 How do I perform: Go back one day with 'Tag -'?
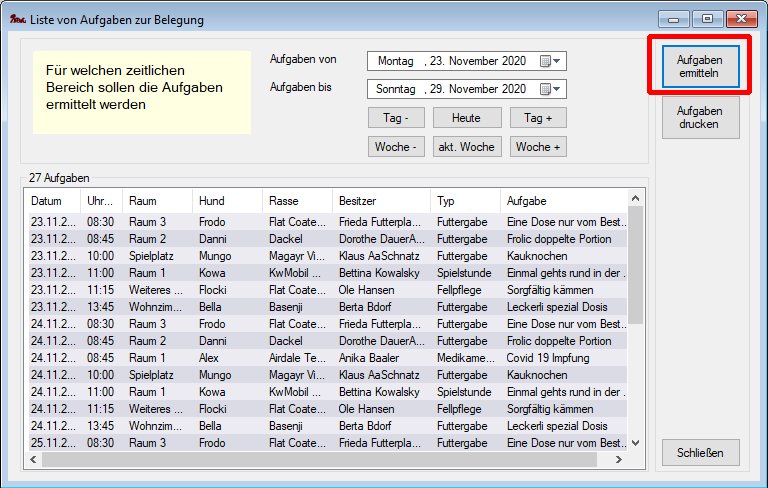[396, 118]
